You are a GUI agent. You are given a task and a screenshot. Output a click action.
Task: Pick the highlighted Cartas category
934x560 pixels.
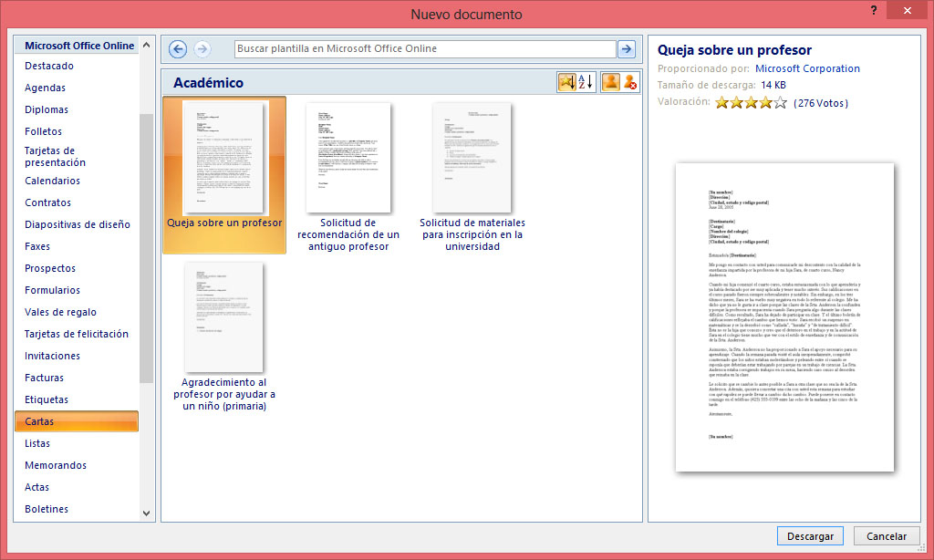point(77,421)
